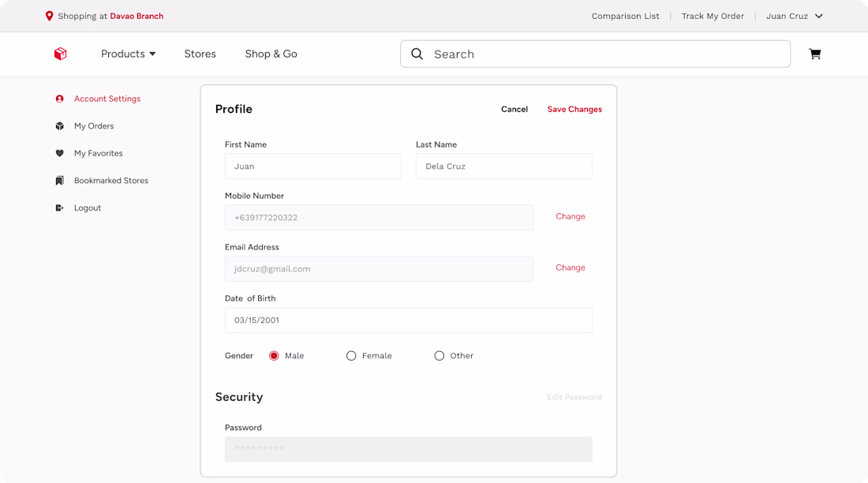Open the Juan Cruz account dropdown

pos(795,16)
